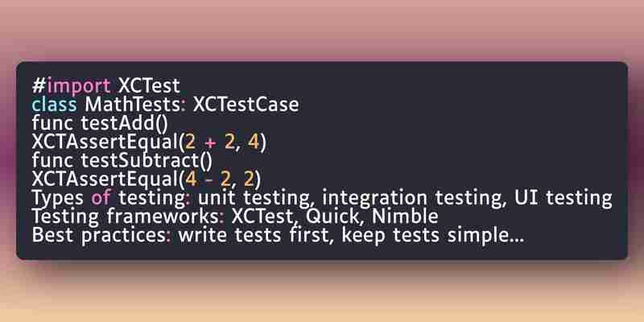Viewport: 644px width, 322px height.
Task: Click the pink import keyword
Action: click(x=78, y=87)
